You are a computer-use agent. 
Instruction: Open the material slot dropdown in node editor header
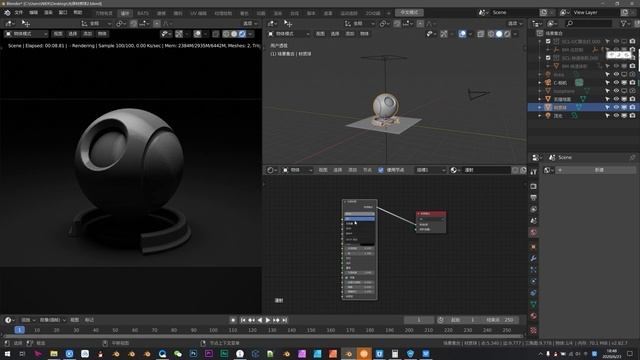coord(431,170)
